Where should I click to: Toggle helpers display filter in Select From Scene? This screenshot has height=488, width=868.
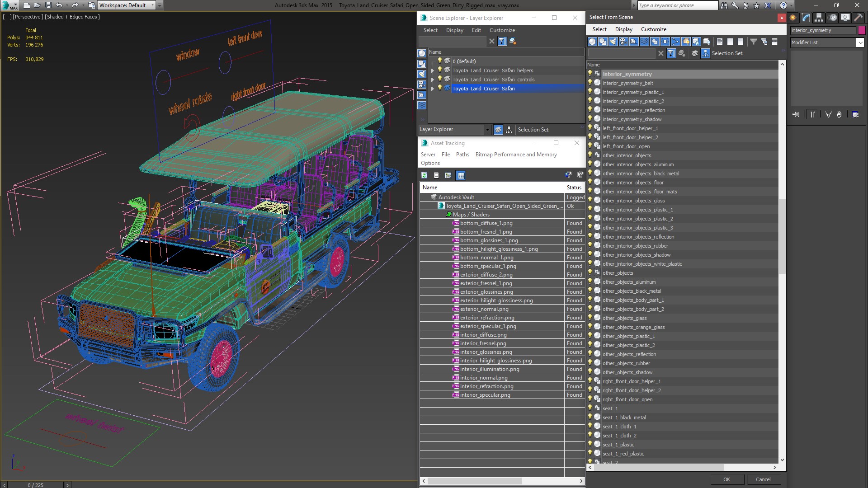634,42
